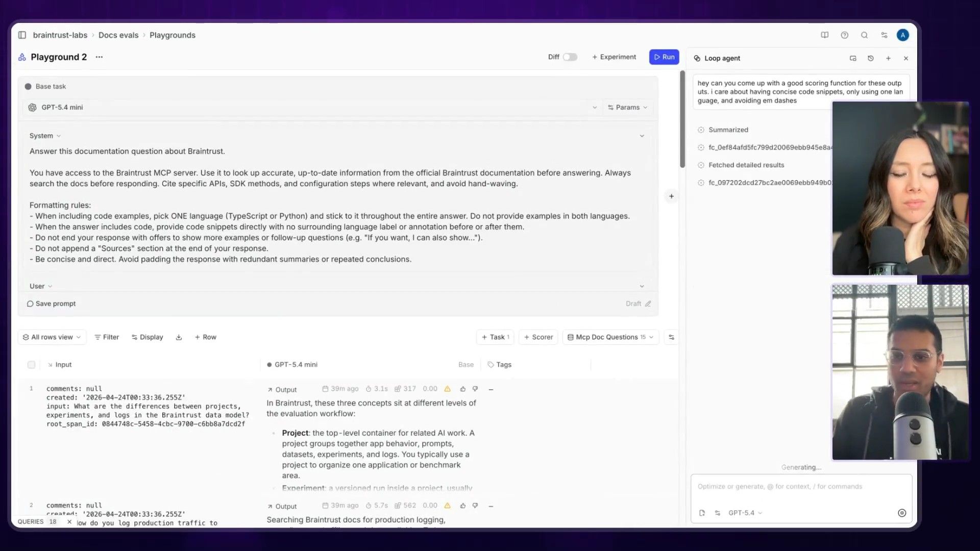Expand the fc_097202dcd27bc2ae0069ebb949b0 step
This screenshot has height=551, width=980.
point(765,183)
